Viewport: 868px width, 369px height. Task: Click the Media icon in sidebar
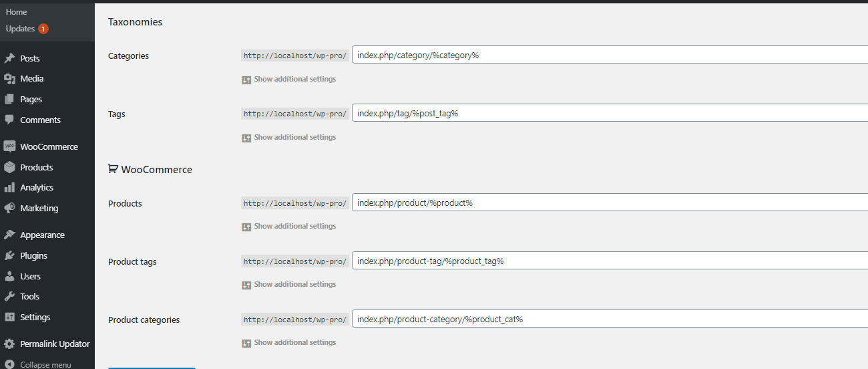9,79
